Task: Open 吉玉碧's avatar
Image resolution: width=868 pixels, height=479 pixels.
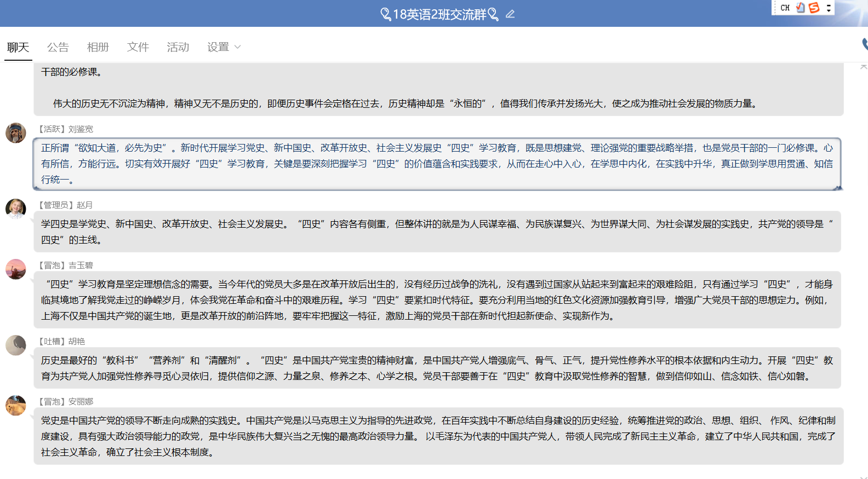Action: click(16, 269)
